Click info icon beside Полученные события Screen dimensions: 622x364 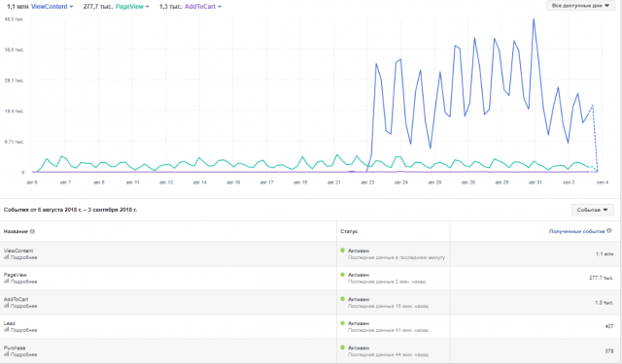click(609, 231)
